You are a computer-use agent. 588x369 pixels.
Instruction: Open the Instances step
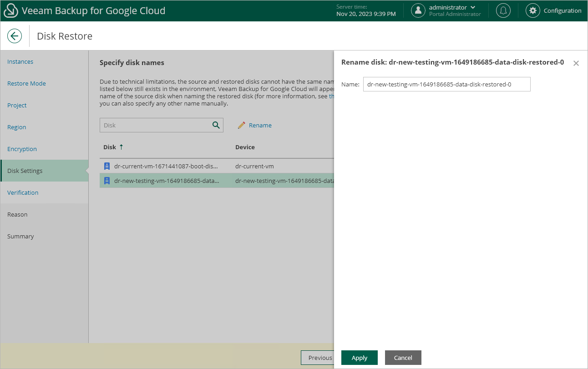(20, 61)
